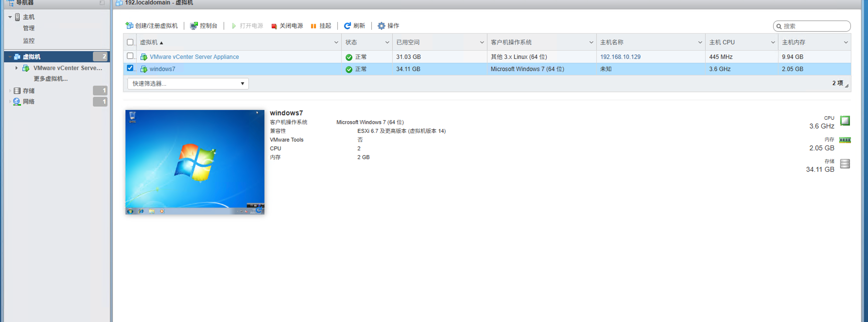
Task: Click Virtual Machines count badge 2
Action: tap(100, 57)
